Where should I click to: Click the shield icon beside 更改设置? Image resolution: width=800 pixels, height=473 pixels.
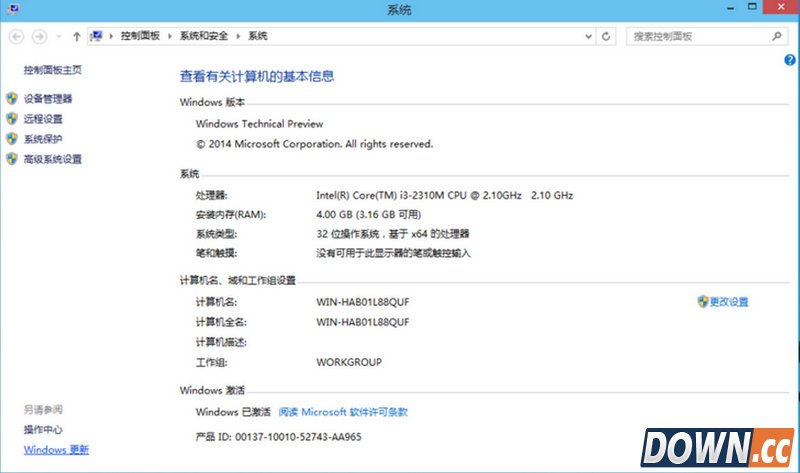click(x=703, y=302)
